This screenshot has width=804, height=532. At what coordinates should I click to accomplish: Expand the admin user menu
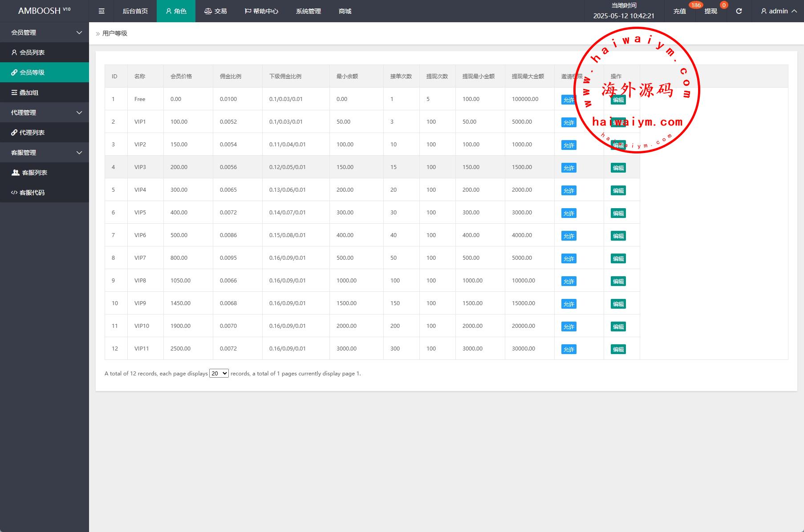point(779,11)
